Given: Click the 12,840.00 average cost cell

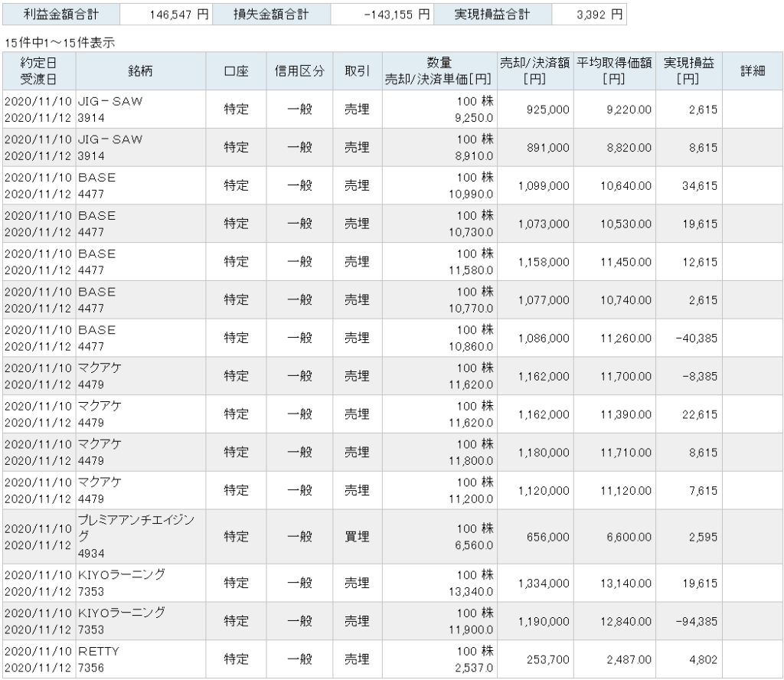Looking at the screenshot, I should (x=615, y=621).
